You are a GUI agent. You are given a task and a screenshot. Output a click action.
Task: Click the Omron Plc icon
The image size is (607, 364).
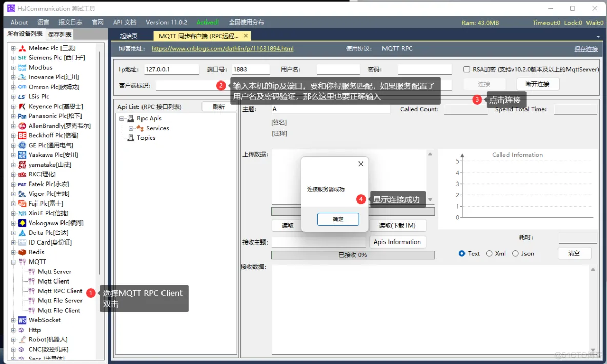pyautogui.click(x=23, y=87)
